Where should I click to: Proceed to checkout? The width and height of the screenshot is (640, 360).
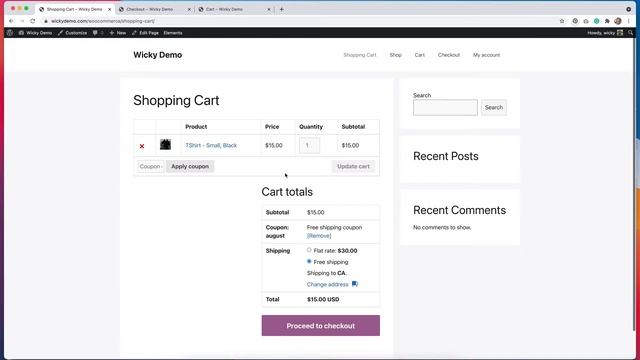[x=320, y=326]
